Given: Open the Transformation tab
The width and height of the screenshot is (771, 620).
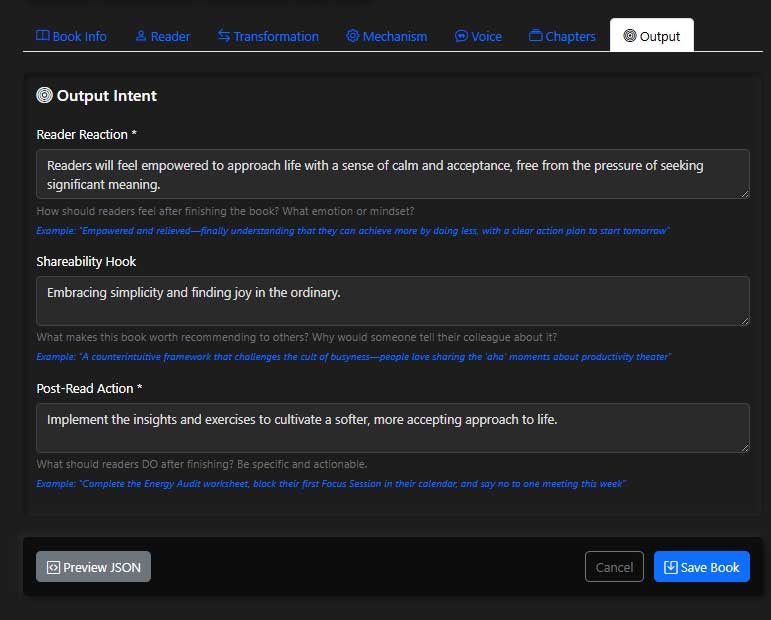Looking at the screenshot, I should click(268, 36).
